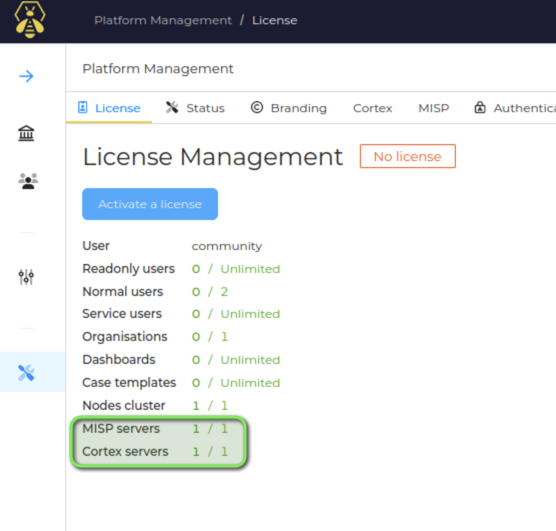Click Service users label
Viewport: 556px width, 531px height.
point(122,314)
